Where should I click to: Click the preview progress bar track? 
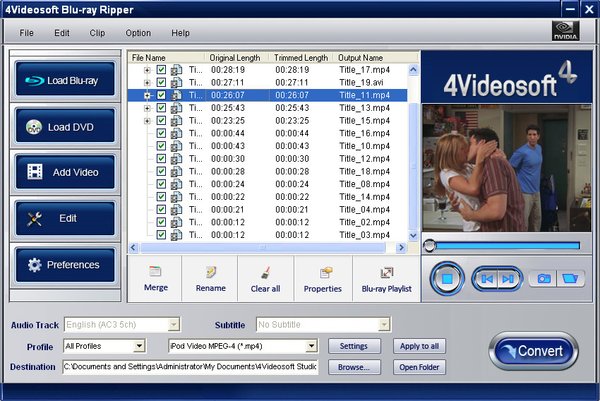[507, 246]
